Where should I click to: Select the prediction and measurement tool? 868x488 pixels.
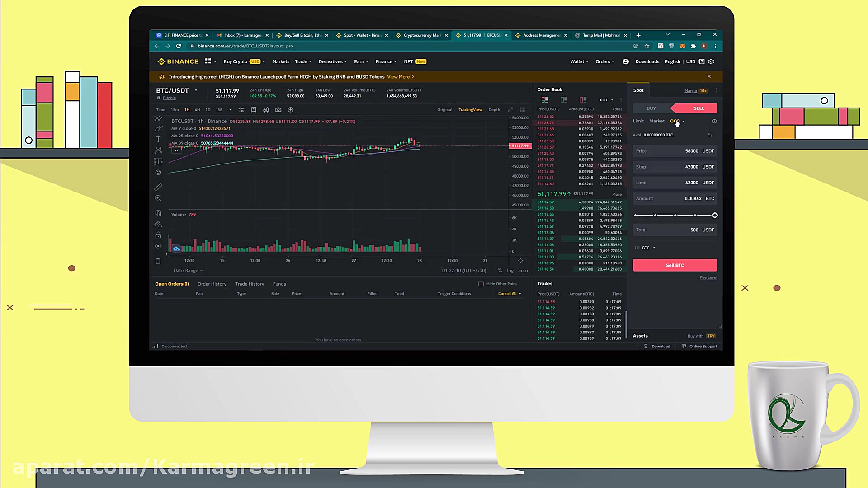pos(158,161)
